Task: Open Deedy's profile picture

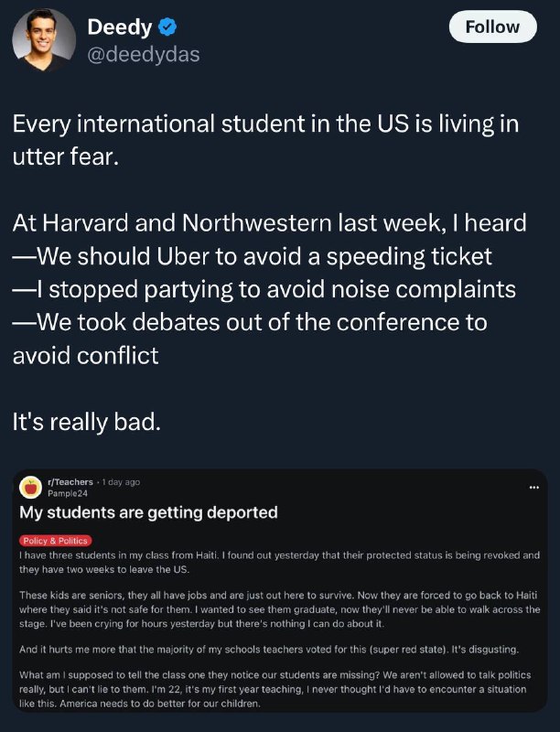Action: click(44, 40)
